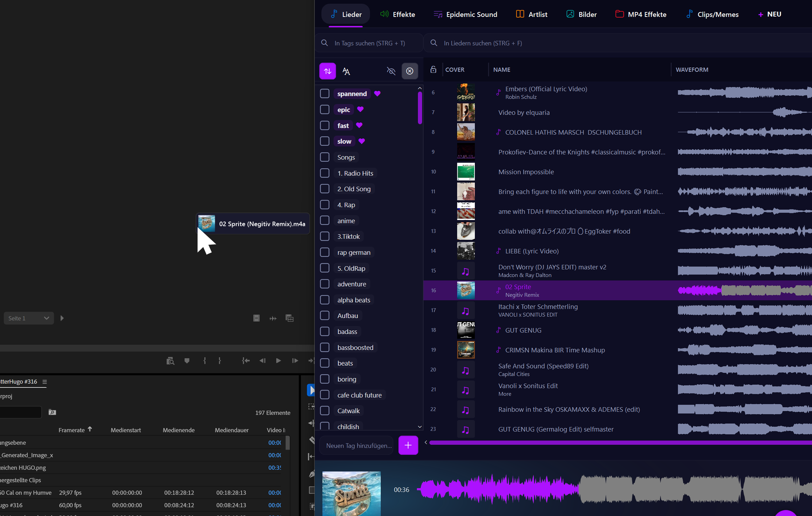
Task: Open the MP4 Effekte tab
Action: 641,14
